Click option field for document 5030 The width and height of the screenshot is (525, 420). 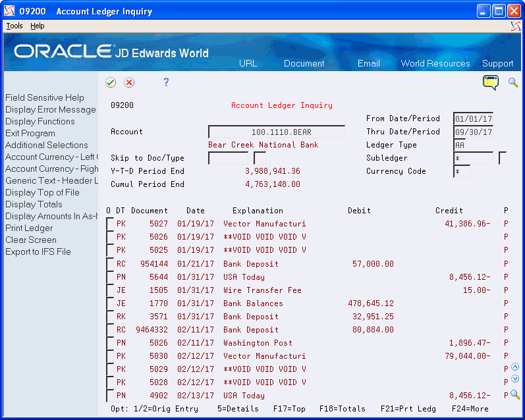110,356
